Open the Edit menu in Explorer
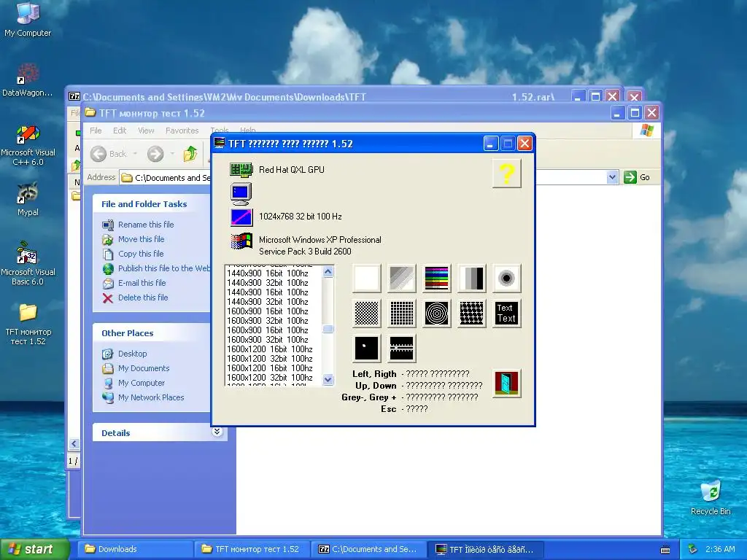This screenshot has height=560, width=747. point(120,131)
